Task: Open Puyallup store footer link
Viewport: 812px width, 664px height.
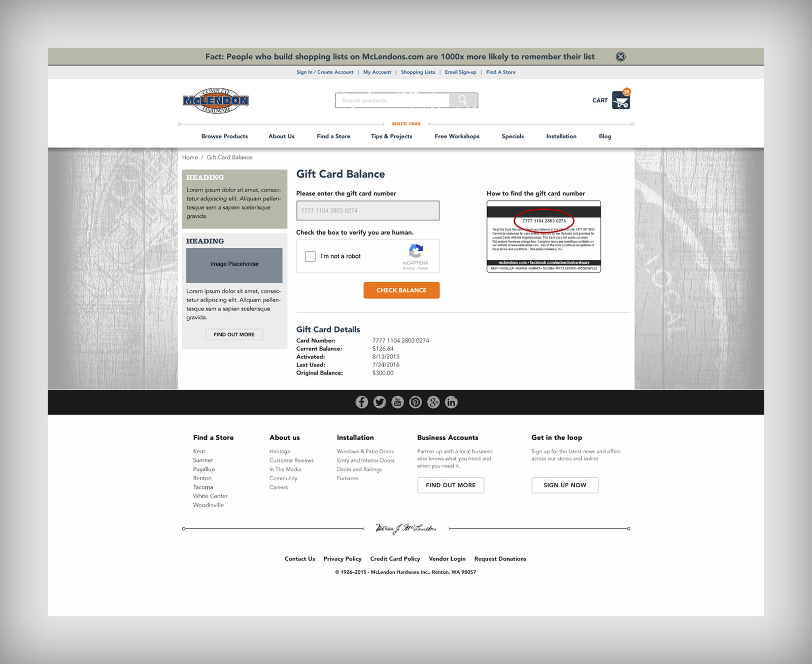Action: pos(204,470)
